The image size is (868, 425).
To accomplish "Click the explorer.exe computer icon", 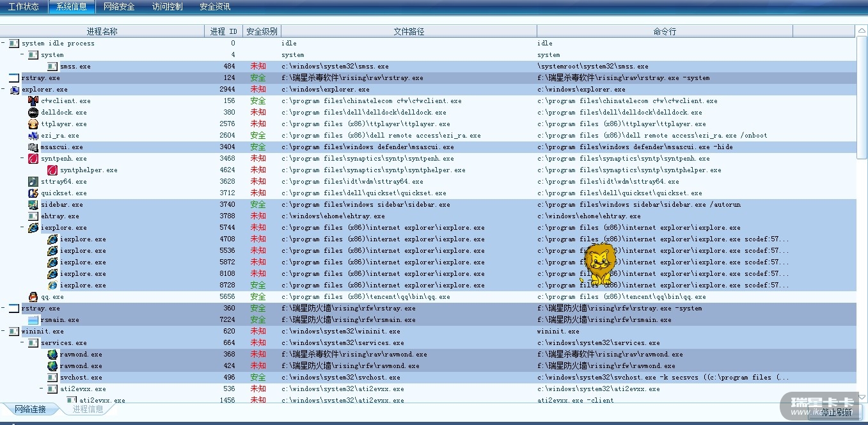I will click(x=14, y=90).
